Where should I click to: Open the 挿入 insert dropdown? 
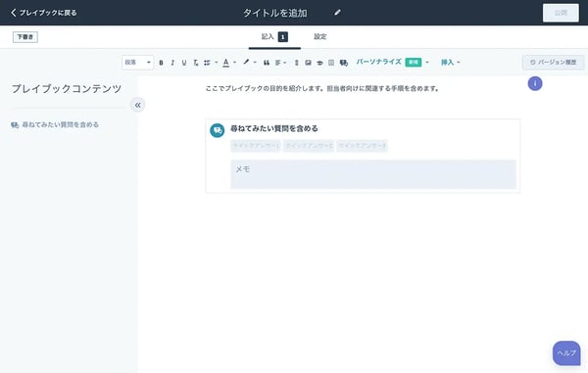tap(451, 63)
